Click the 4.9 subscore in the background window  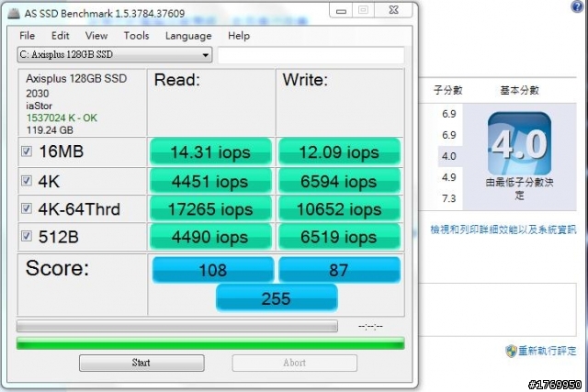[449, 177]
